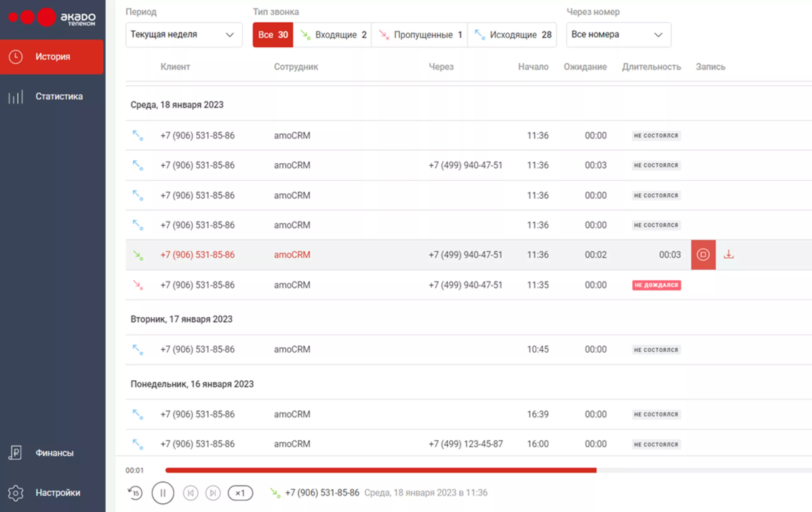Image resolution: width=812 pixels, height=512 pixels.
Task: Click the Длительность column header
Action: pos(651,67)
